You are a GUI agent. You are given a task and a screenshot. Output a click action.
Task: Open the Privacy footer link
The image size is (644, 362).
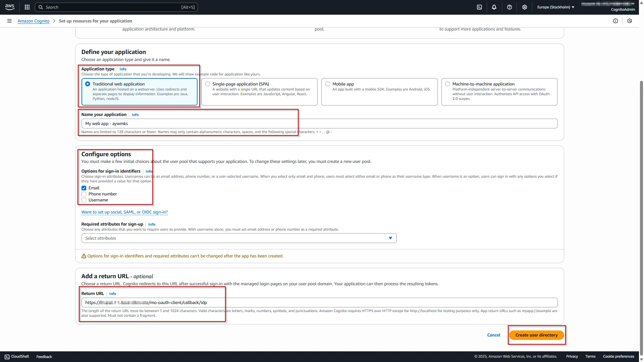click(x=572, y=357)
